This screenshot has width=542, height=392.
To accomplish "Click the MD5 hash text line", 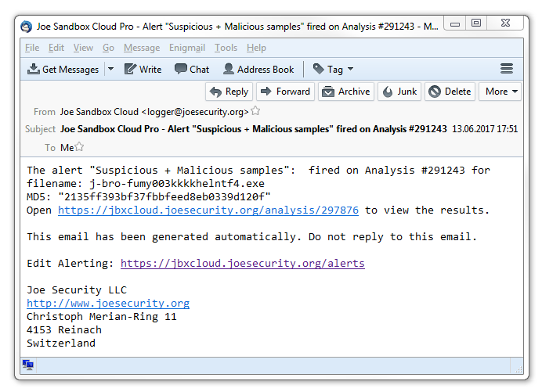I will point(149,197).
